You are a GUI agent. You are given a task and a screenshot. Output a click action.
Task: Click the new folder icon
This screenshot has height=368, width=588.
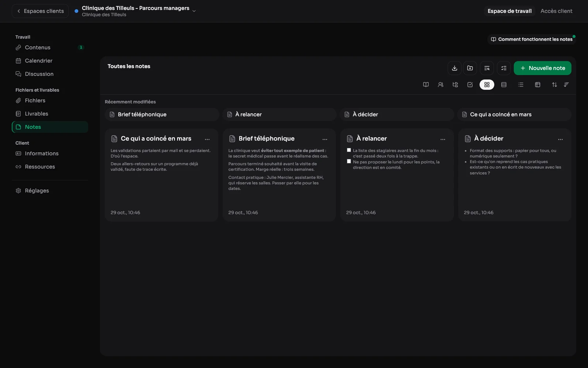470,68
